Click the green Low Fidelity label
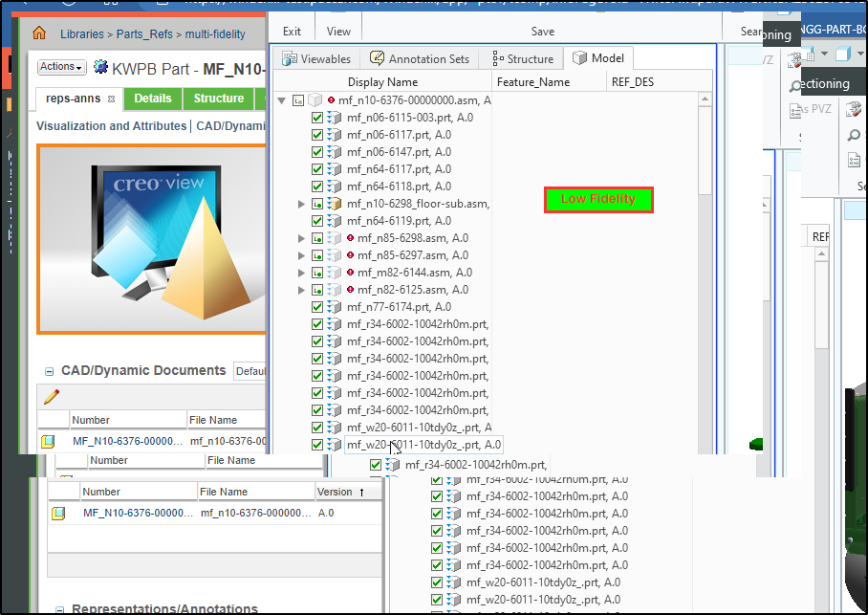The height and width of the screenshot is (615, 868). (598, 199)
